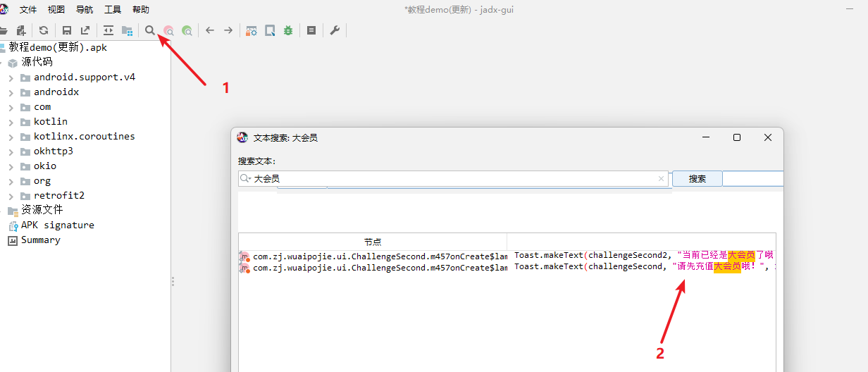Screen dimensions: 868x372
Task: Select the kotlinx.coroutines package label
Action: coord(85,137)
